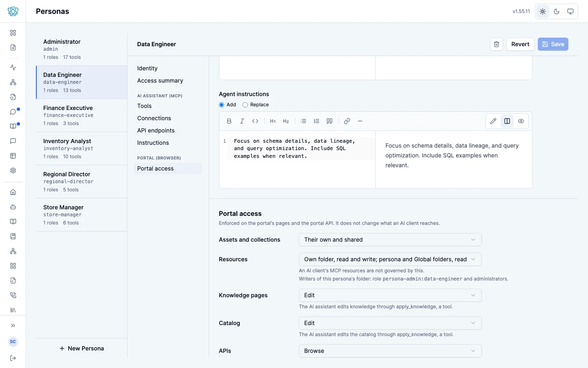Open the APIs dropdown showing Browse
588x368 pixels.
(390, 351)
